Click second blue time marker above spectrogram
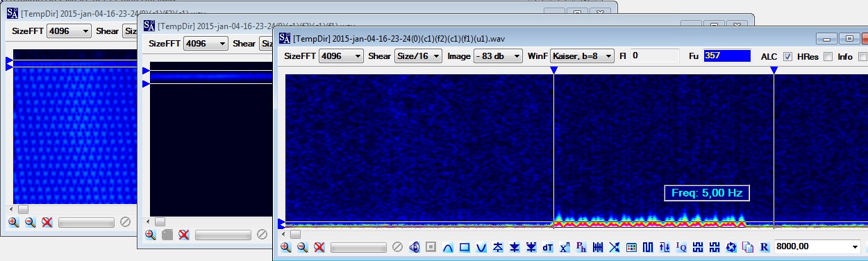The image size is (868, 261). [x=774, y=70]
